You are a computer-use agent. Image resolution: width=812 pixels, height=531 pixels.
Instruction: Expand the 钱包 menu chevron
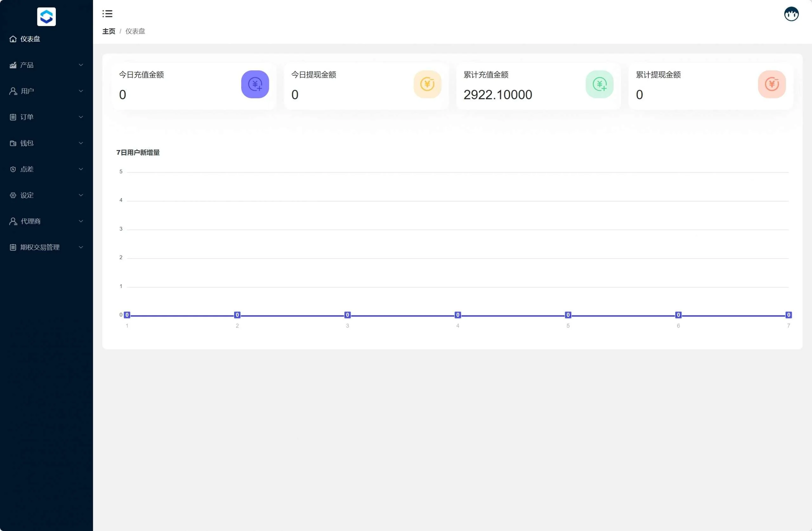81,143
